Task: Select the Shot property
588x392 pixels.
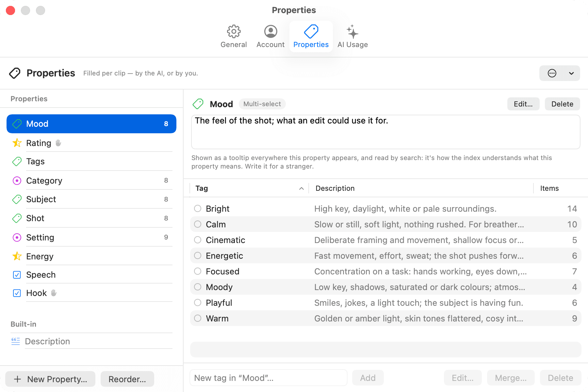Action: pyautogui.click(x=91, y=218)
